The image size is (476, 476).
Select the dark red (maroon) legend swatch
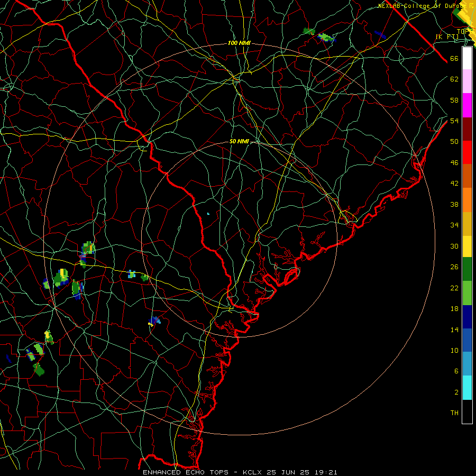467,129
